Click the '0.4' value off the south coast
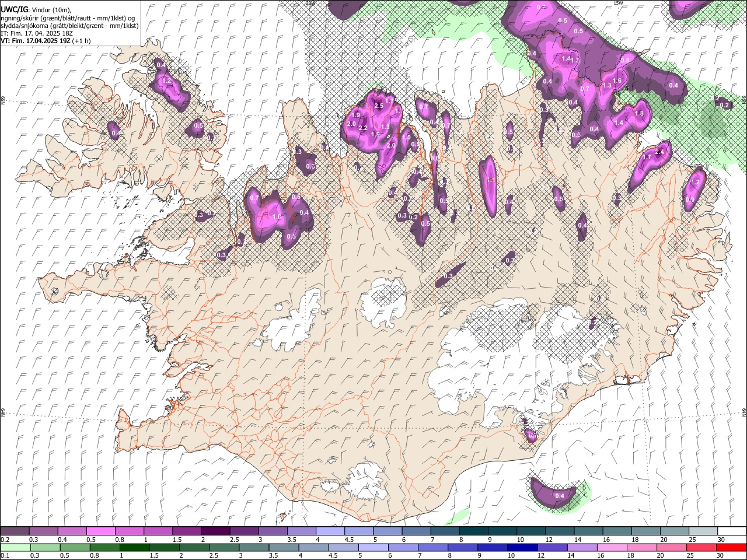Viewport: 747px width, 560px height. tap(560, 496)
